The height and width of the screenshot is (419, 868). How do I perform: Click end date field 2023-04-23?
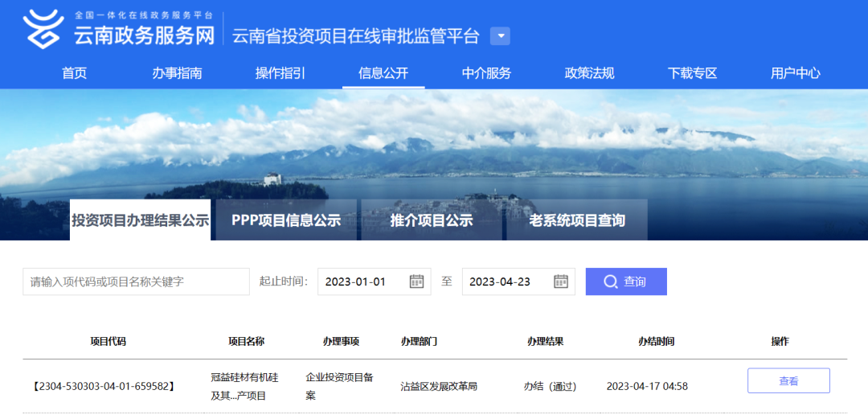518,281
